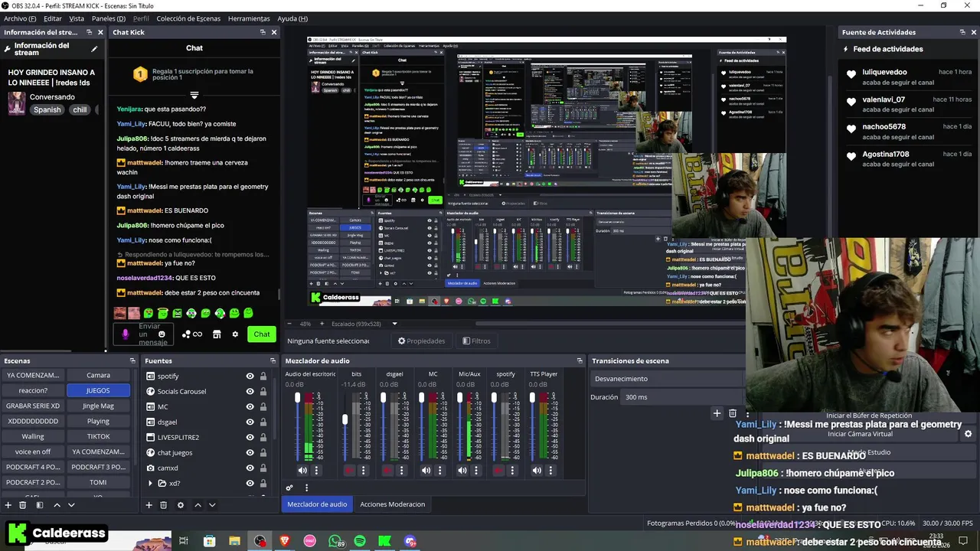Hide the Socials Carousel source
Image resolution: width=980 pixels, height=551 pixels.
click(x=250, y=391)
